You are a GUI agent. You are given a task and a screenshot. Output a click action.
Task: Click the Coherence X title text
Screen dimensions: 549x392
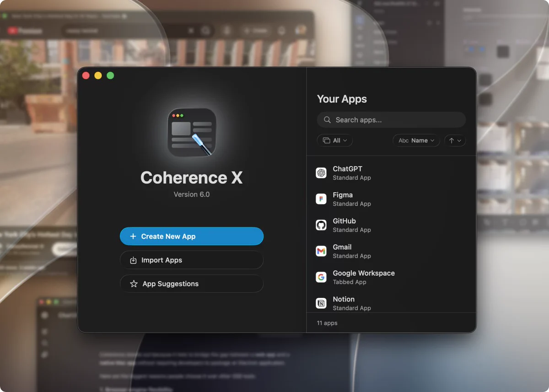click(192, 177)
